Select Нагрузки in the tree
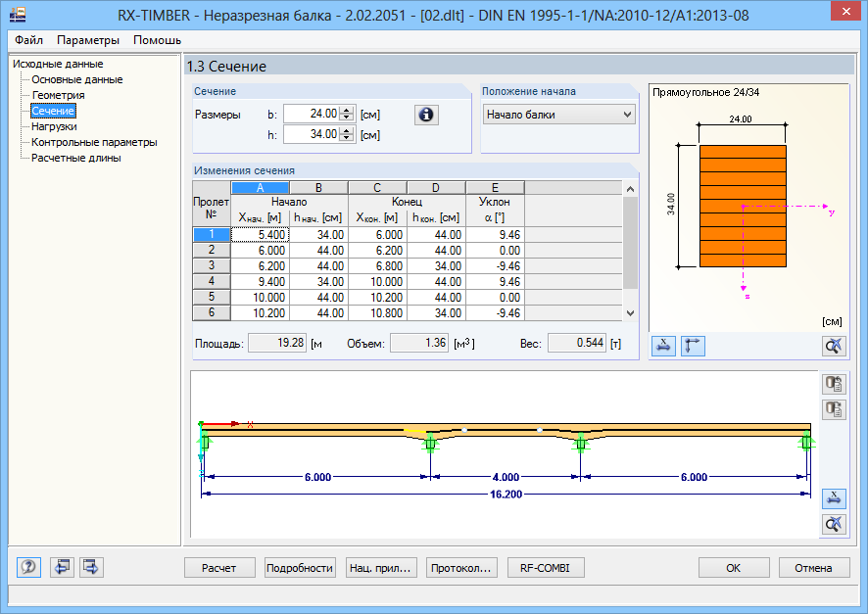This screenshot has width=868, height=614. coord(54,126)
